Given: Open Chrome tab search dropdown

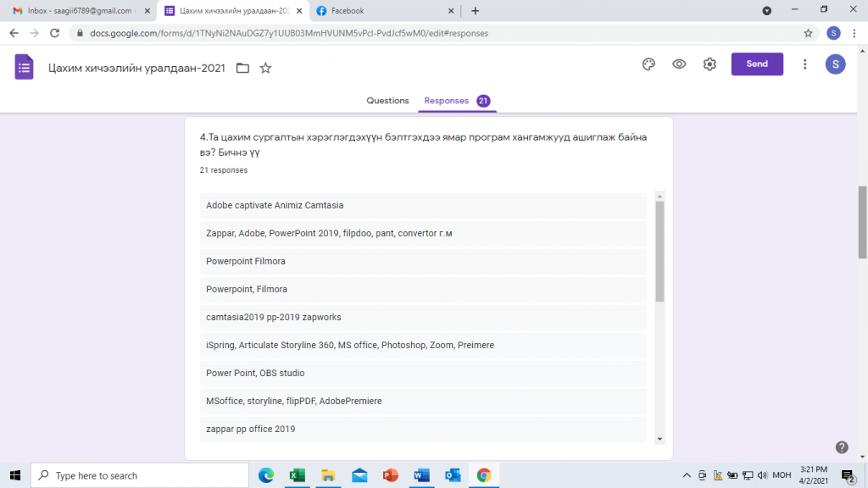Looking at the screenshot, I should pyautogui.click(x=766, y=10).
